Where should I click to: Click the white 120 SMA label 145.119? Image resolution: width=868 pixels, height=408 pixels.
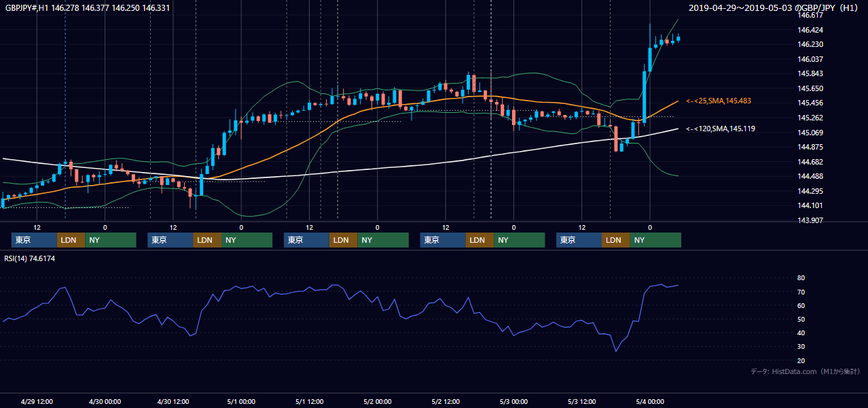(x=721, y=129)
